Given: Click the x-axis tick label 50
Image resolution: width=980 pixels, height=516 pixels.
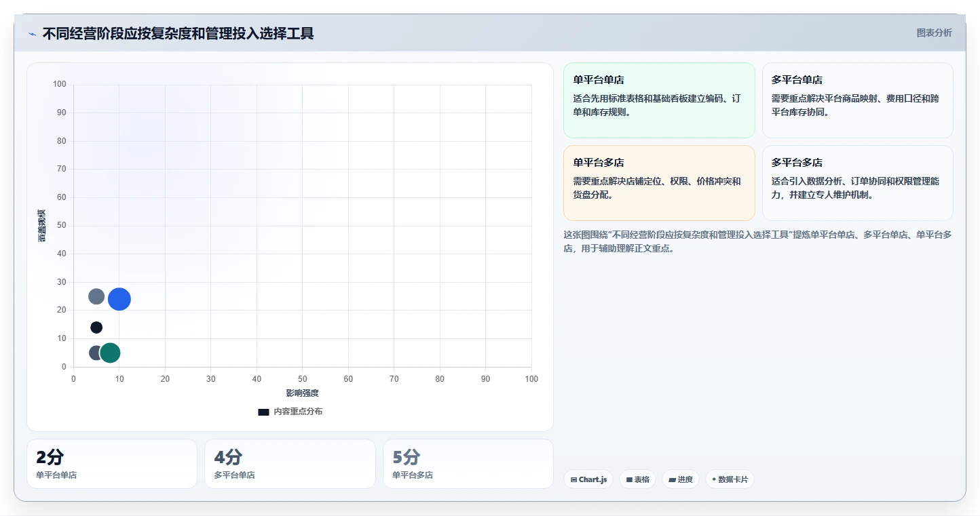Looking at the screenshot, I should click(x=302, y=379).
